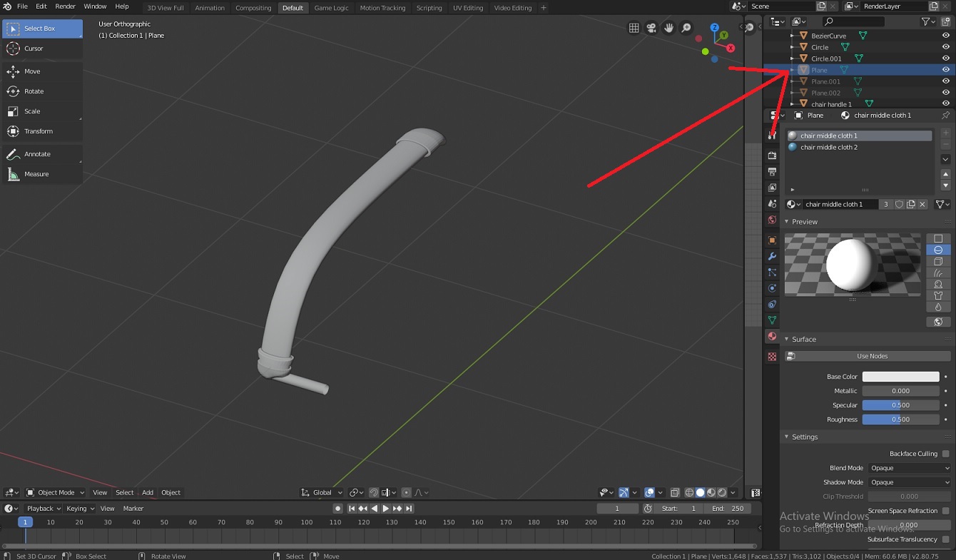Switch viewport to orthographic grid icon
Image resolution: width=956 pixels, height=560 pixels.
634,28
